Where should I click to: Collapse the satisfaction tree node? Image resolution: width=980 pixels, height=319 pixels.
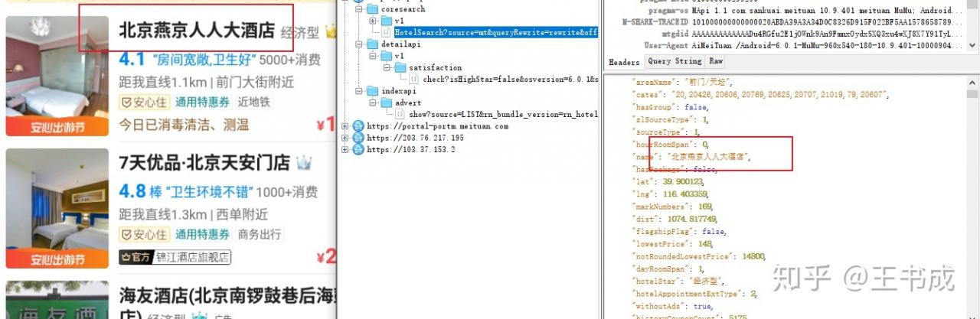(387, 67)
